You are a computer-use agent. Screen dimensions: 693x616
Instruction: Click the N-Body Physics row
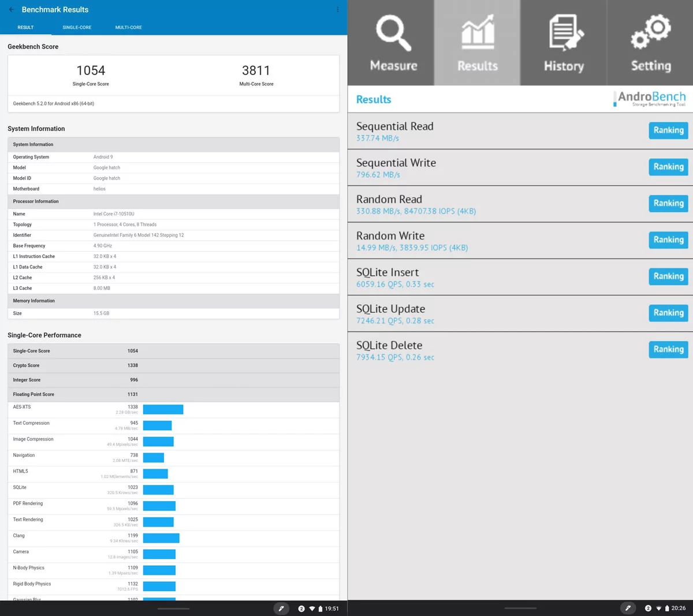(x=173, y=570)
